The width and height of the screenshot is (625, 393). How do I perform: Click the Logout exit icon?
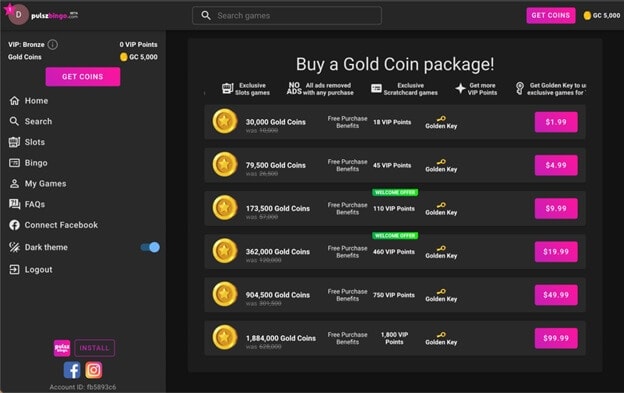14,269
